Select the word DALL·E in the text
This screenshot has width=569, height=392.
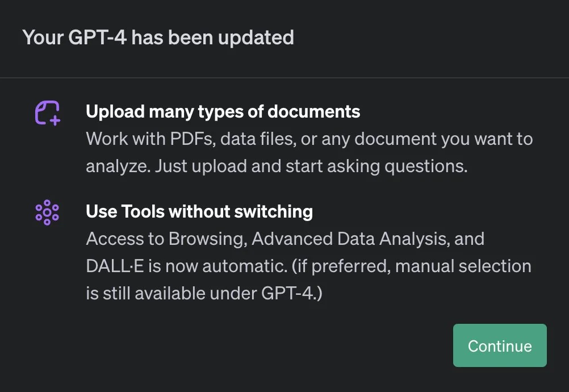pyautogui.click(x=114, y=266)
